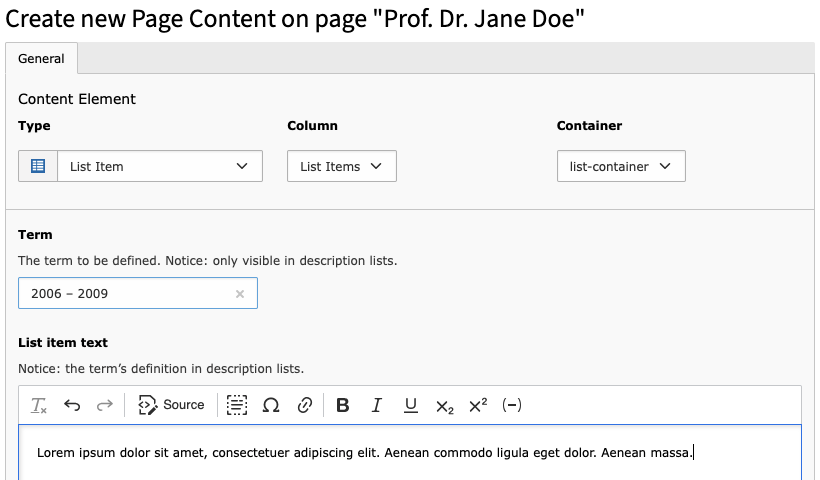Insert a link using the chain icon
Viewport: 820px width, 480px height.
point(305,405)
